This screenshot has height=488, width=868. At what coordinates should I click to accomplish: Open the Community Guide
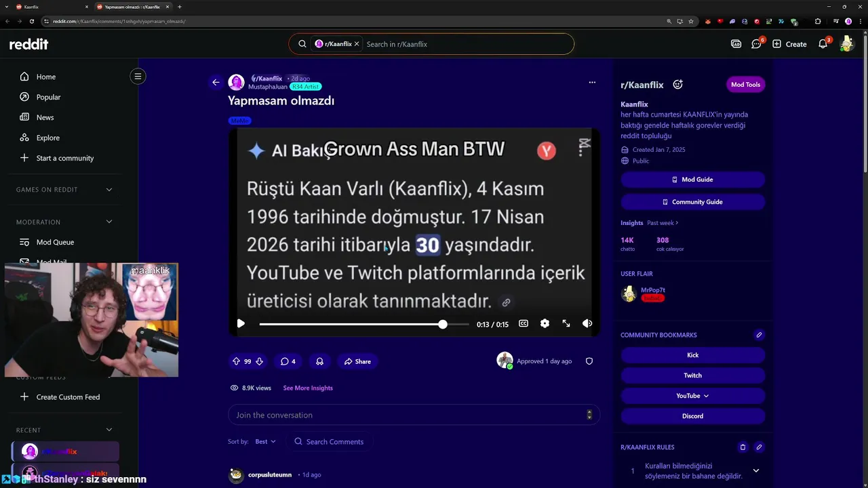pos(692,202)
